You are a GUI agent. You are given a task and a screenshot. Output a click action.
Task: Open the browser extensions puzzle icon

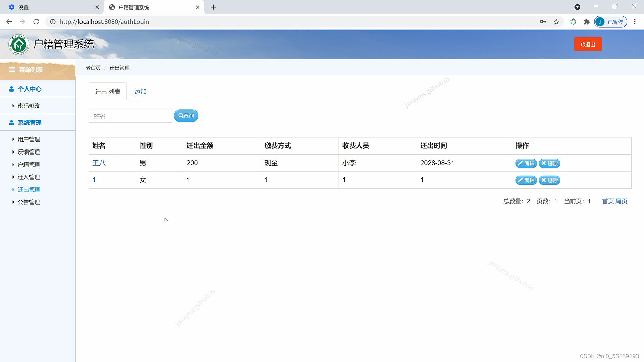(586, 22)
